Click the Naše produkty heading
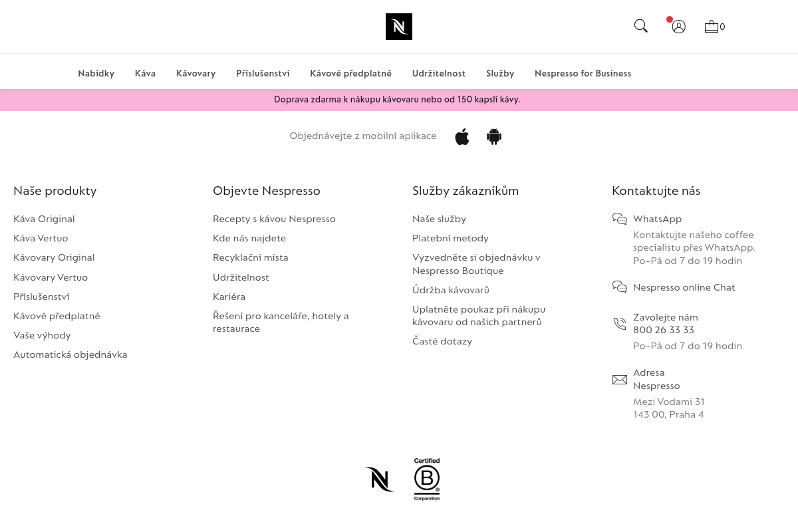Viewport: 798px width, 532px height. (55, 191)
